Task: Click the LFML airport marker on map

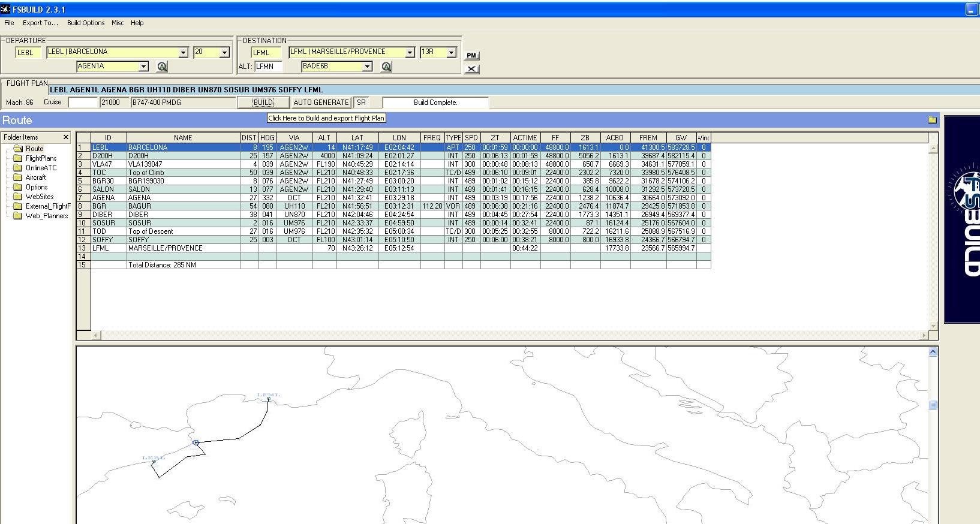Action: [x=269, y=398]
